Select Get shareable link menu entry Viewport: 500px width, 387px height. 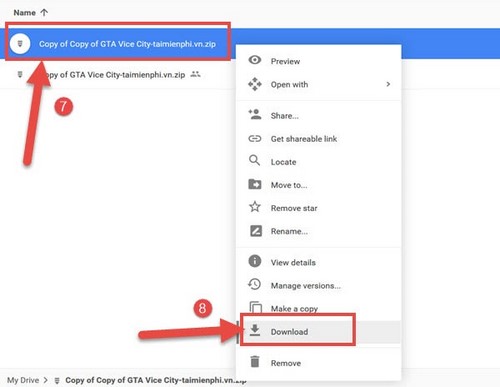(318, 139)
